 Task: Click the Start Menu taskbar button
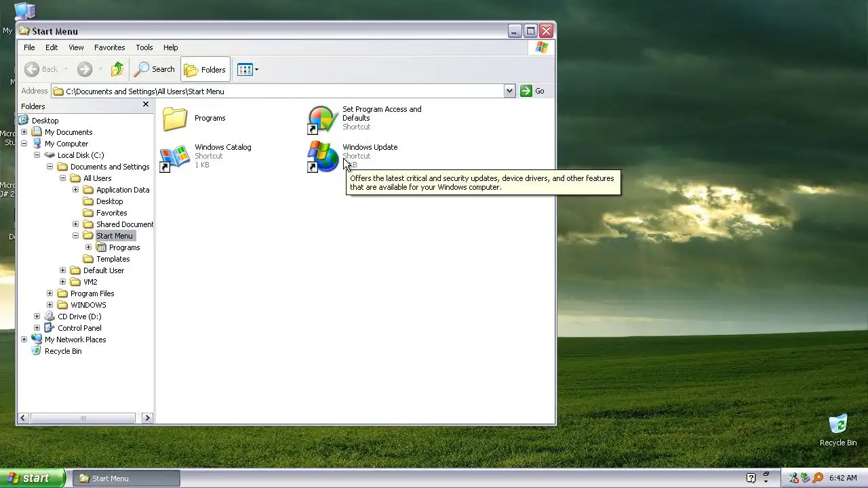(x=126, y=479)
